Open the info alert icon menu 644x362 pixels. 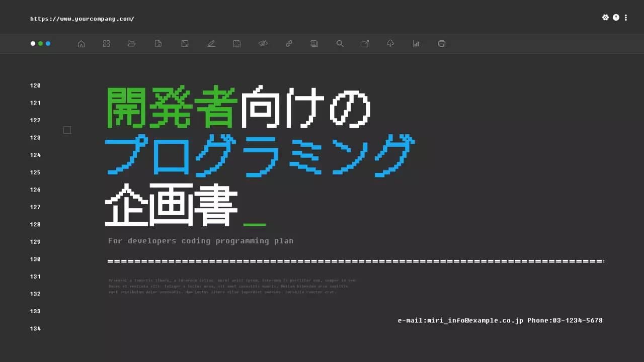point(615,17)
